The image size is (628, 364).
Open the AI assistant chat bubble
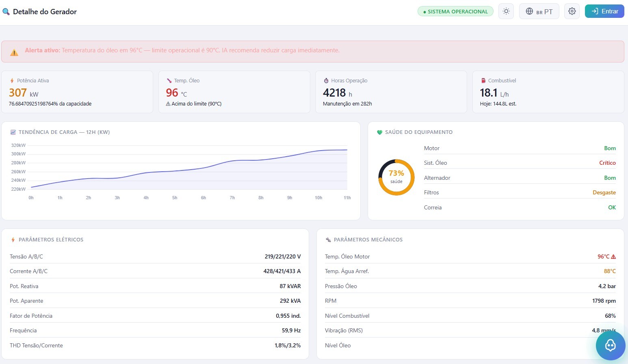[x=611, y=345]
